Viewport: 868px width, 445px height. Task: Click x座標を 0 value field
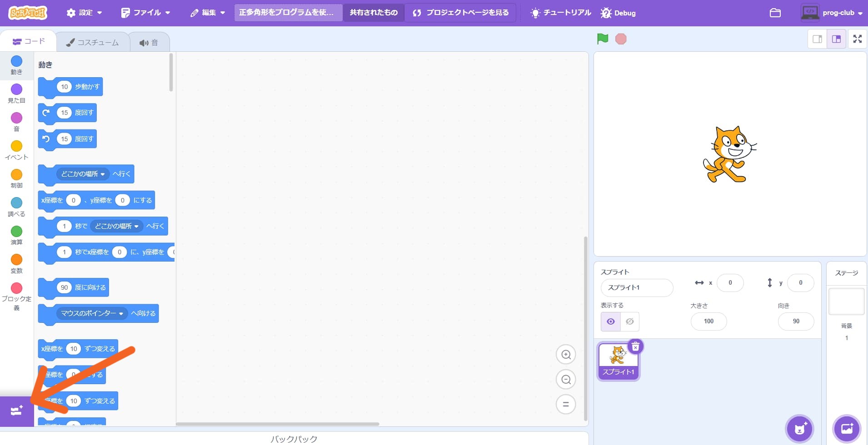[73, 200]
